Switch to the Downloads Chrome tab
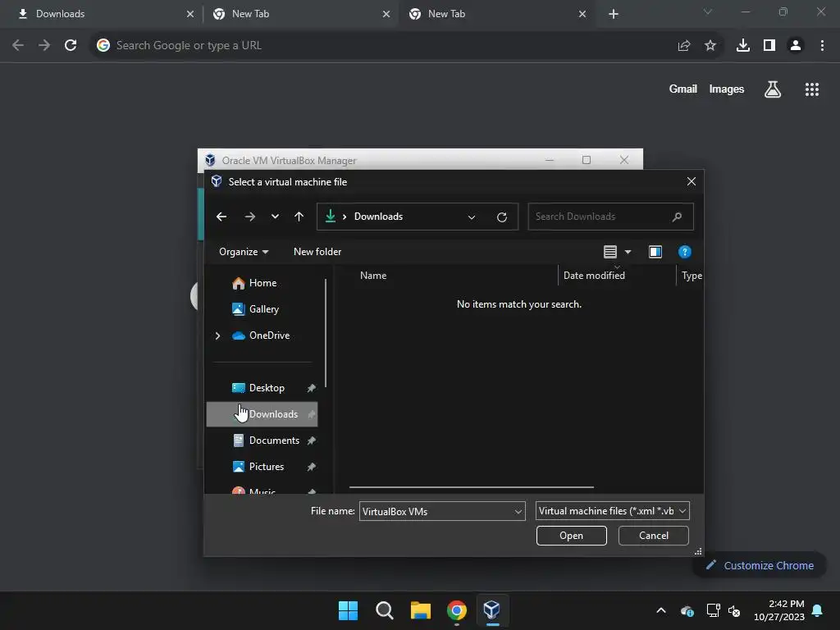Screen dimensions: 840x630 [x=102, y=14]
